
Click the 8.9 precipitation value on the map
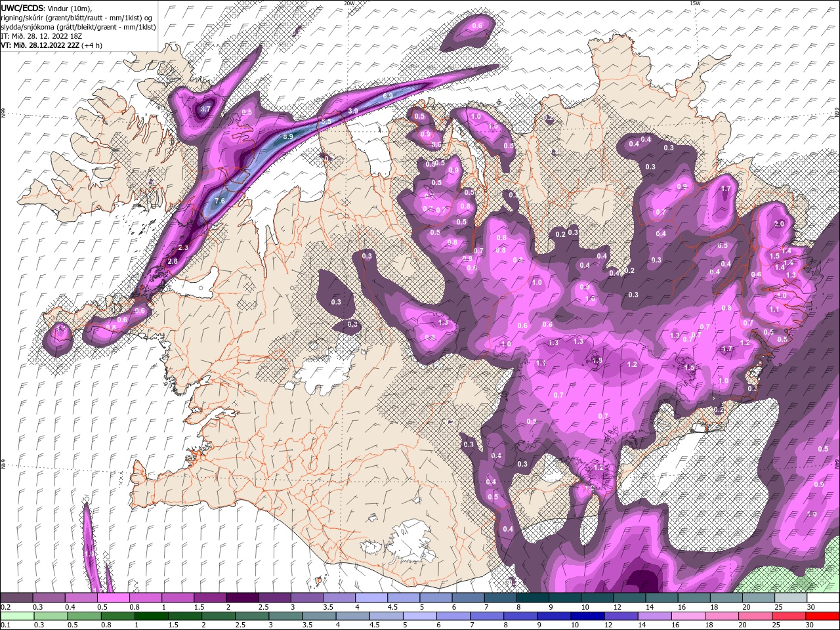pos(287,136)
